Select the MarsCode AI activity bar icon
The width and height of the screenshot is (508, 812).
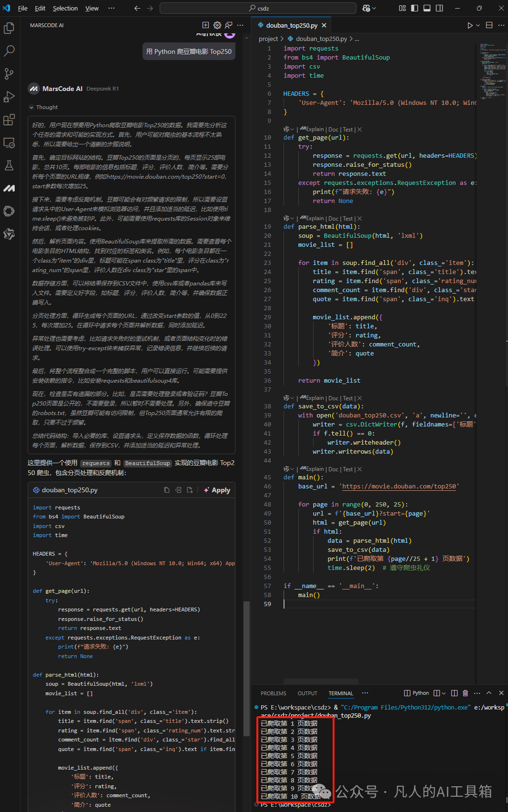coord(9,188)
